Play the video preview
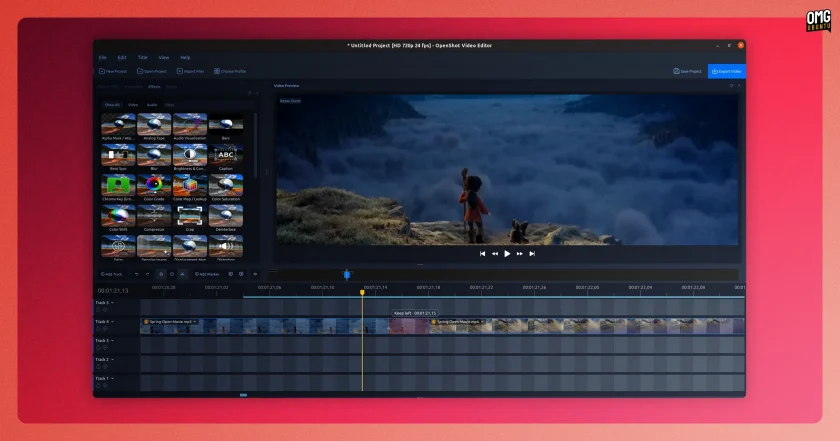 tap(507, 253)
